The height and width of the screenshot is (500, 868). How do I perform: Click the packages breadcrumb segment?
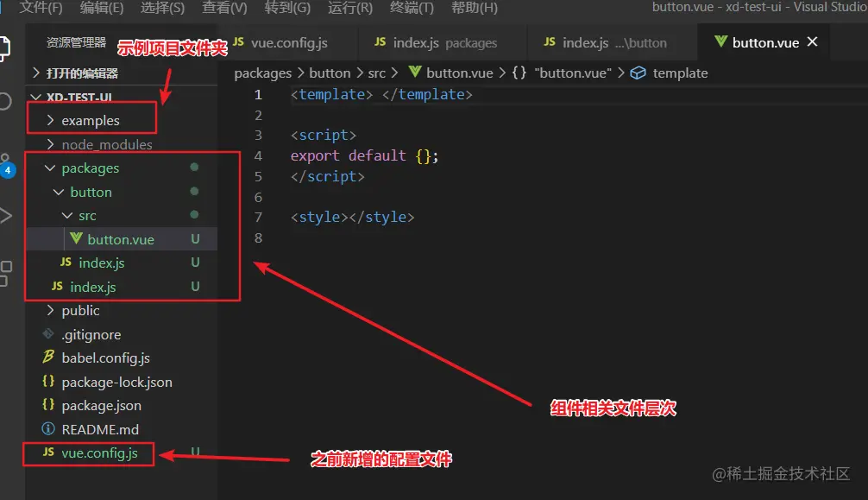[x=262, y=73]
